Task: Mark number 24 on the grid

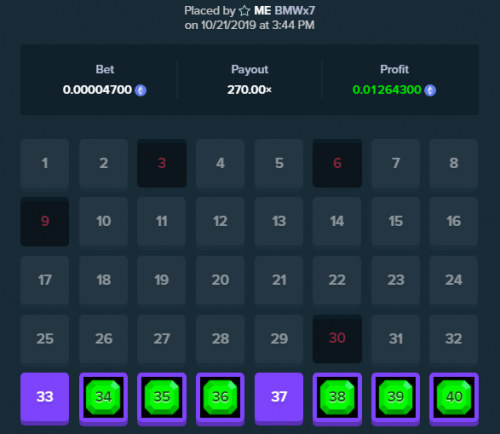Action: point(454,280)
